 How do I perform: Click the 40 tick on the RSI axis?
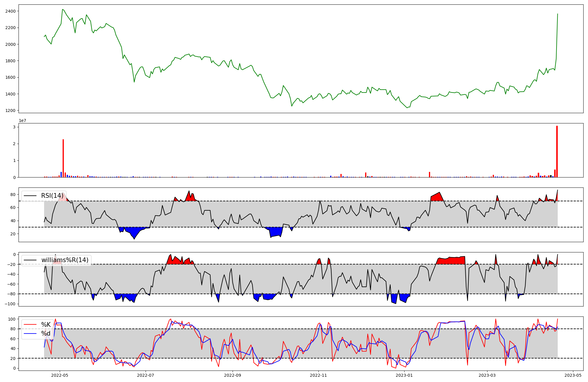(13, 221)
